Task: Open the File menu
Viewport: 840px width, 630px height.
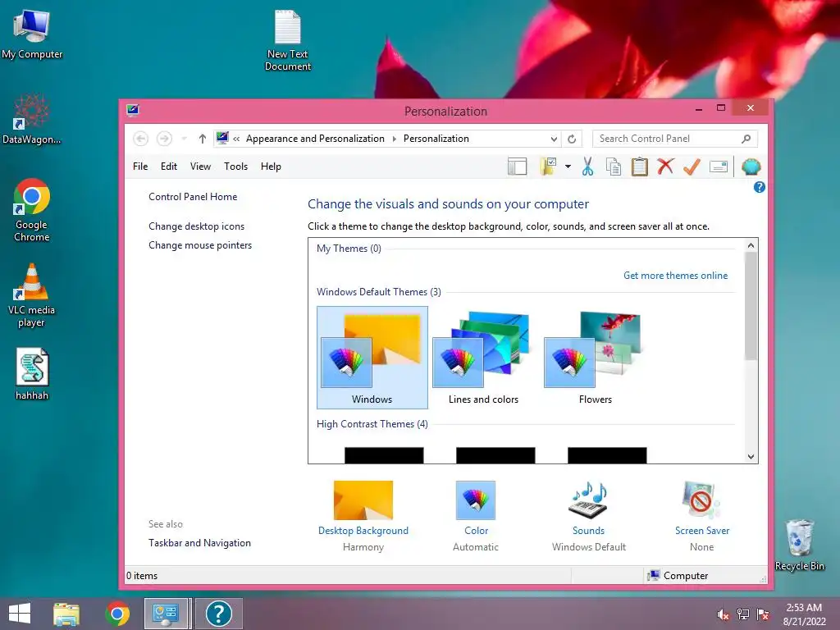Action: [x=140, y=167]
